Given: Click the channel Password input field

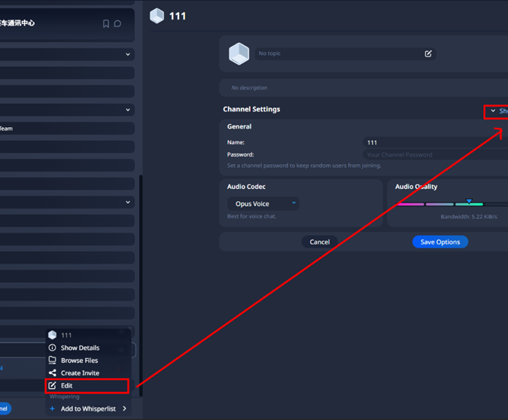Looking at the screenshot, I should click(435, 154).
